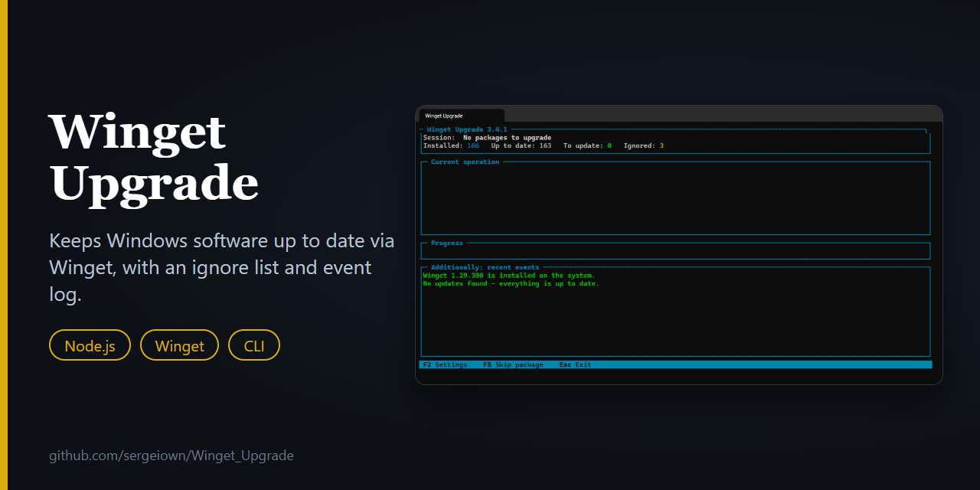
Task: Click the "To update: 0" counter
Action: pos(587,145)
